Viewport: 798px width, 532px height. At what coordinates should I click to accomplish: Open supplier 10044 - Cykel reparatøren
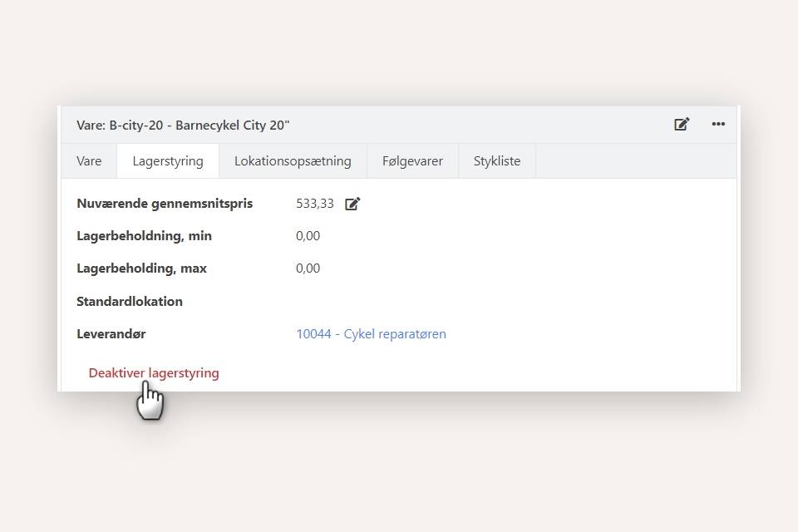click(371, 333)
